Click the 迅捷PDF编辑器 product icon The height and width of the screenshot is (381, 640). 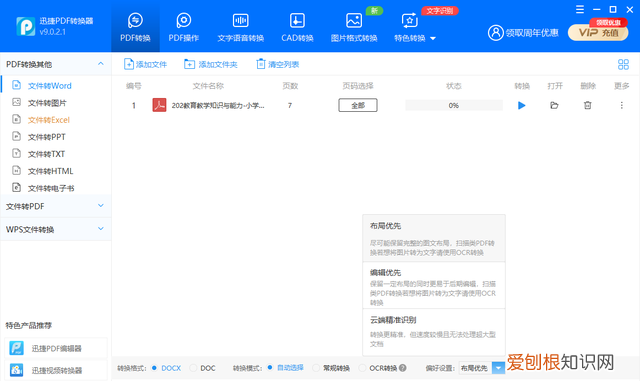[x=17, y=348]
